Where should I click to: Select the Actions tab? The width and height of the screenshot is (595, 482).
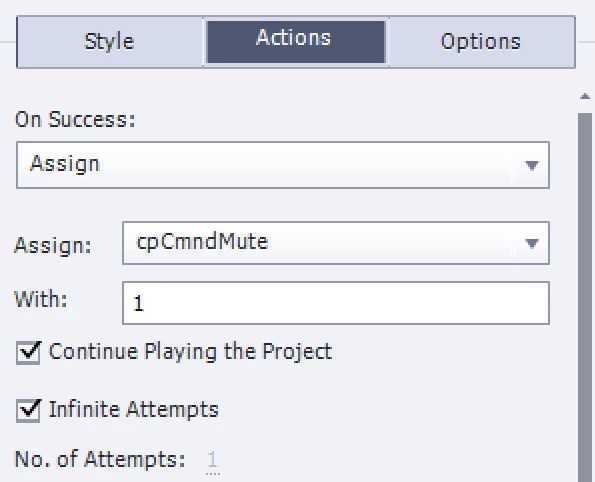(x=296, y=42)
